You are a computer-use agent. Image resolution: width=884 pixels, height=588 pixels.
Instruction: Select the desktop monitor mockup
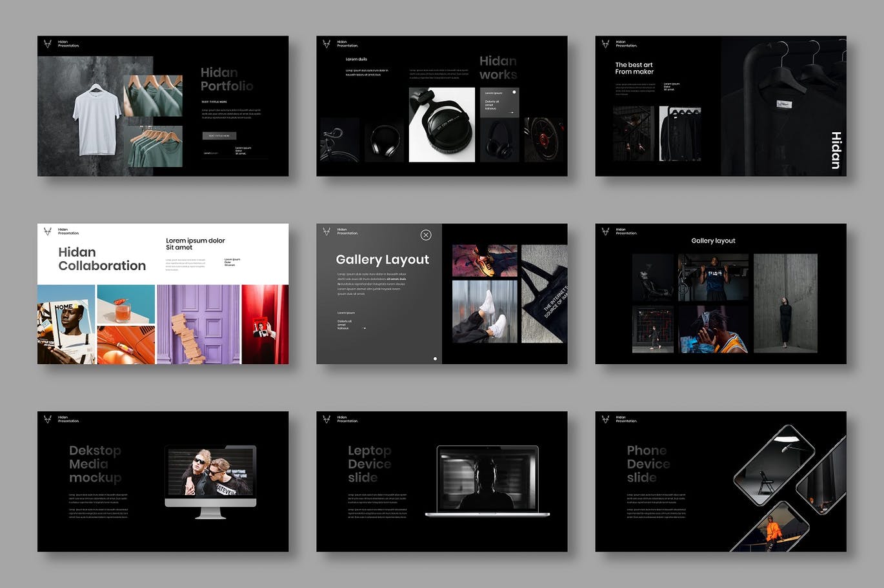point(210,481)
